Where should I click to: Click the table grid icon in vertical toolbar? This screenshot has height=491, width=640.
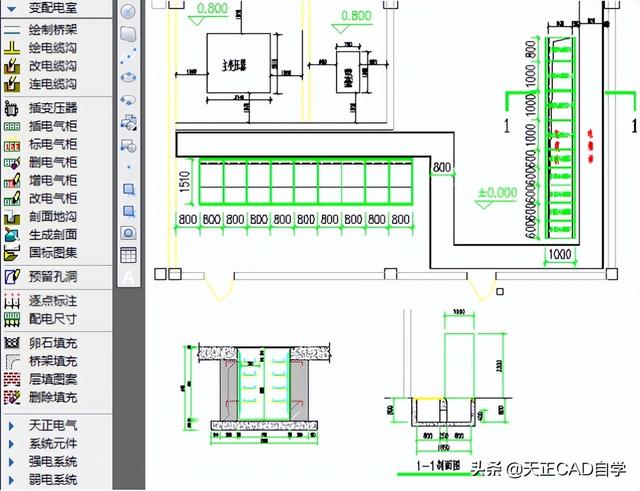point(128,255)
